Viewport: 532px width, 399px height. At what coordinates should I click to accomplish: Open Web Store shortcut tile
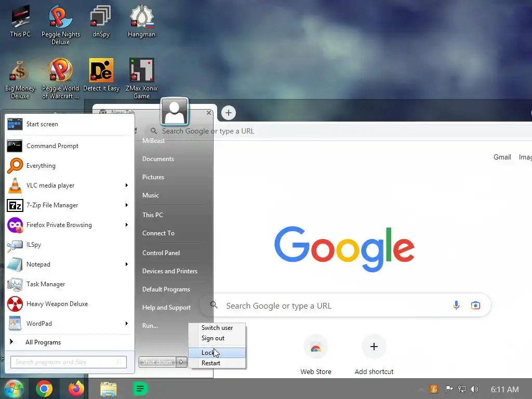click(315, 355)
